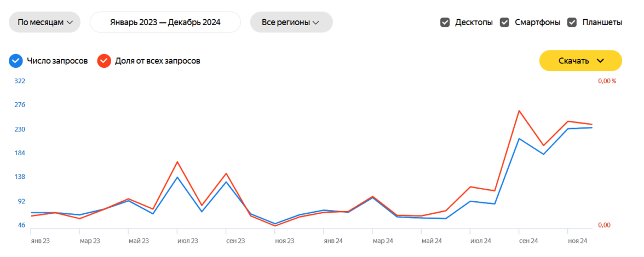Click the сен 24 peak on red line

[x=519, y=111]
